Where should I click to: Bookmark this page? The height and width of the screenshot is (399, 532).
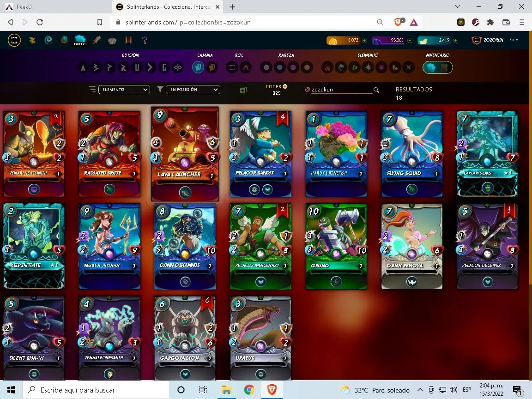[99, 22]
